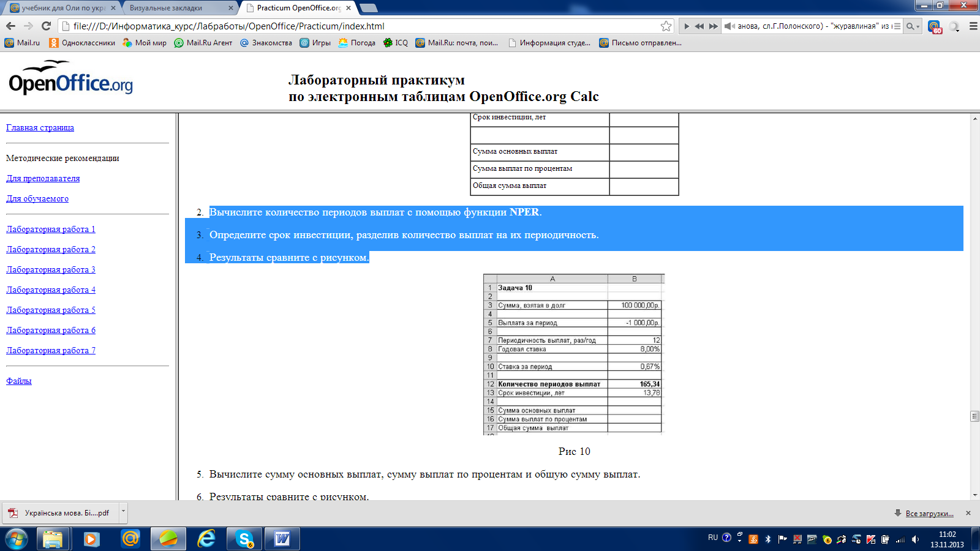
Task: Open 'Лабораторная работа 6'
Action: tap(51, 330)
